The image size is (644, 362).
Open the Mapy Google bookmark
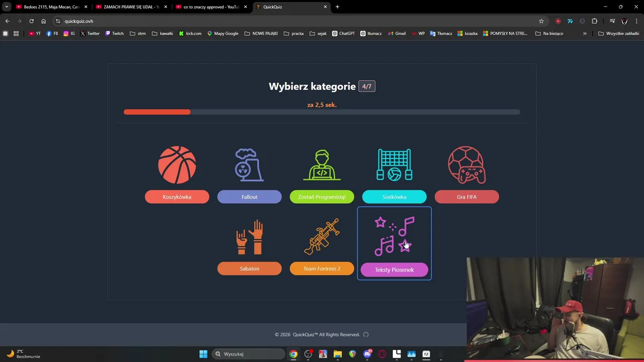tap(223, 34)
